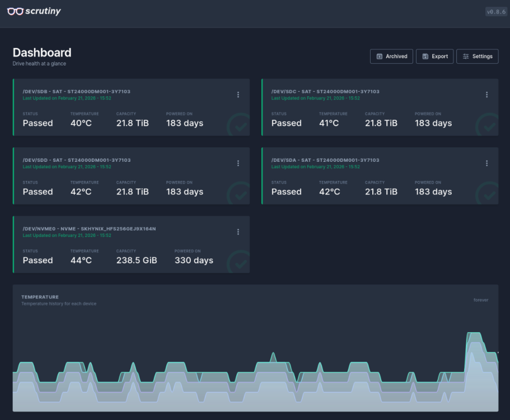Open the /dev/sda drive options menu
This screenshot has height=420, width=510.
click(486, 164)
